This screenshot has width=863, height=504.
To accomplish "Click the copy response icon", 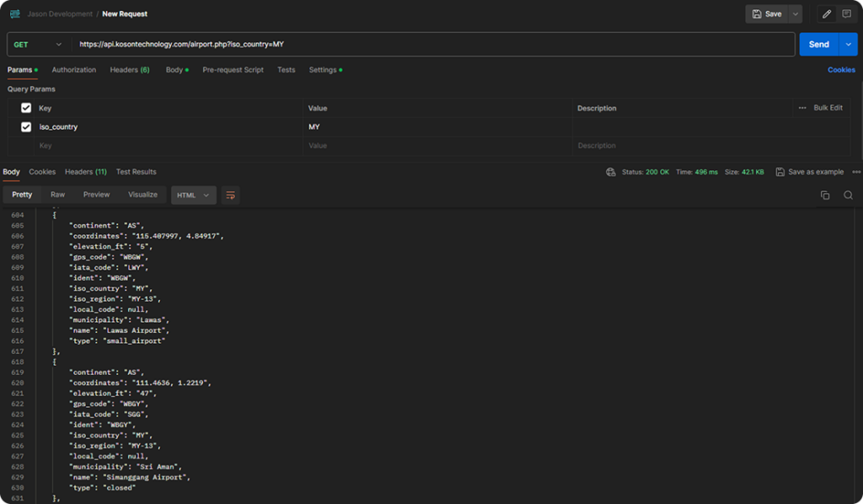I will tap(825, 195).
